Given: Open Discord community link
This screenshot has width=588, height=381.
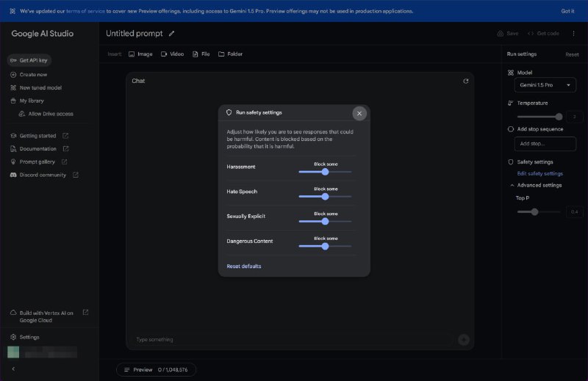Looking at the screenshot, I should (x=43, y=175).
